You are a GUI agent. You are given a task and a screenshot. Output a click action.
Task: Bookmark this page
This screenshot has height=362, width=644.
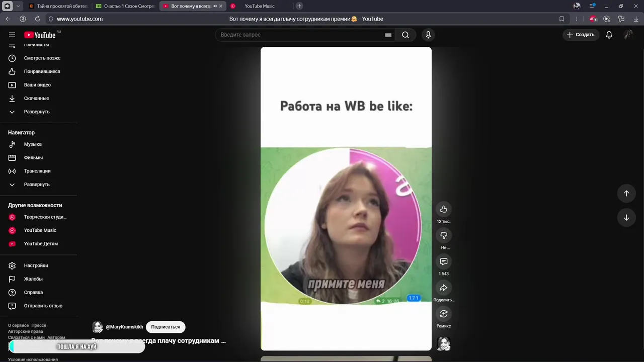tap(562, 19)
